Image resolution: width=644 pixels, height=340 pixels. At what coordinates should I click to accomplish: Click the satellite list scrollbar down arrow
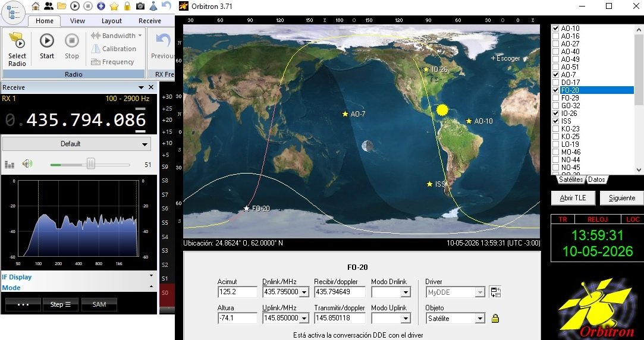[x=639, y=170]
